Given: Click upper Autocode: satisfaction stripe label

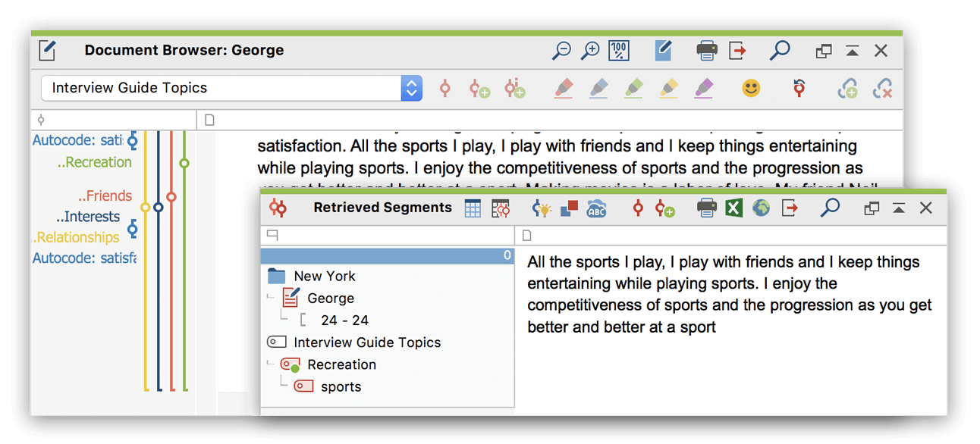Looking at the screenshot, I should [x=77, y=140].
